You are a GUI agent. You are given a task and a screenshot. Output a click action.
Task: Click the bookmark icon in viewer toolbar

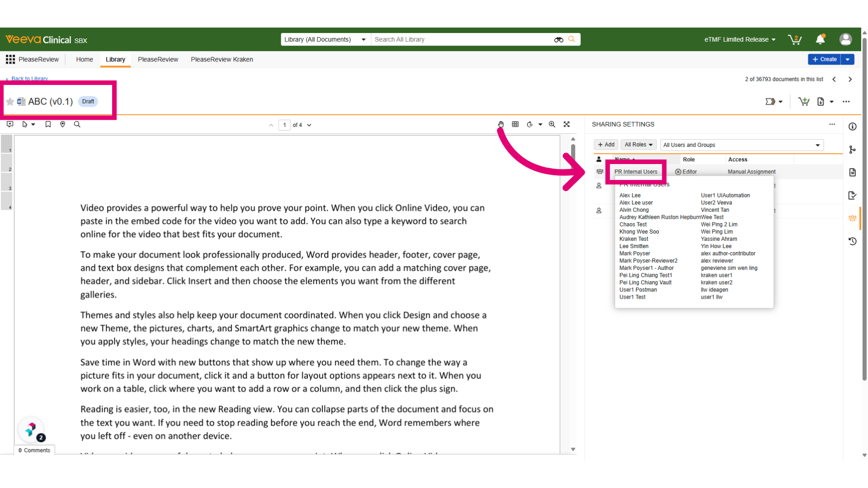(48, 124)
